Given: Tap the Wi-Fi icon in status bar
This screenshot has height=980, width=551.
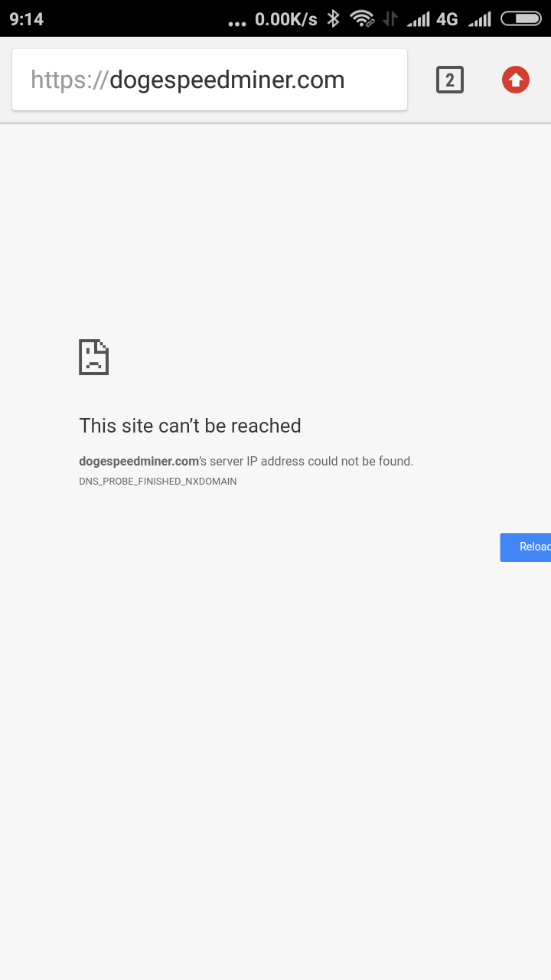Looking at the screenshot, I should 361,18.
